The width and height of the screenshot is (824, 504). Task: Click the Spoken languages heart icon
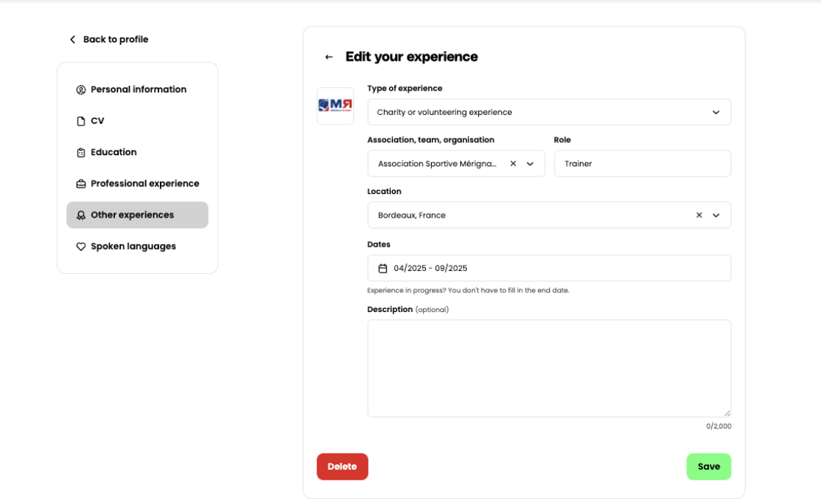coord(81,247)
